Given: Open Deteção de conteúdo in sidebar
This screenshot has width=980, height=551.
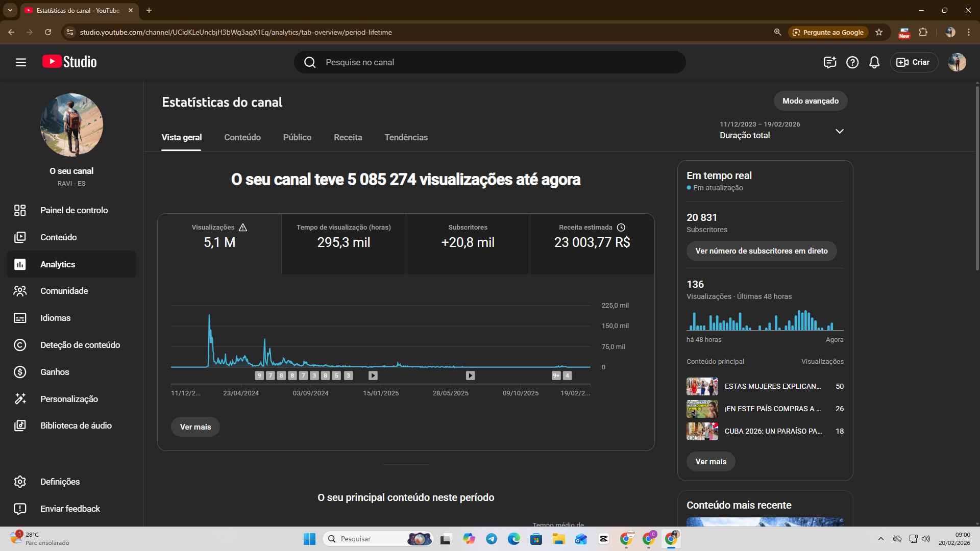Looking at the screenshot, I should (x=80, y=345).
